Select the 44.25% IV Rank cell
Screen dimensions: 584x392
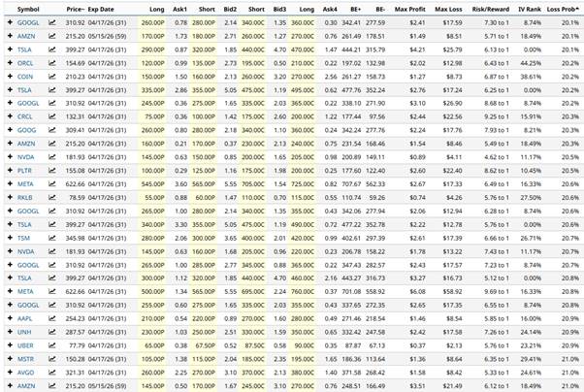point(531,63)
